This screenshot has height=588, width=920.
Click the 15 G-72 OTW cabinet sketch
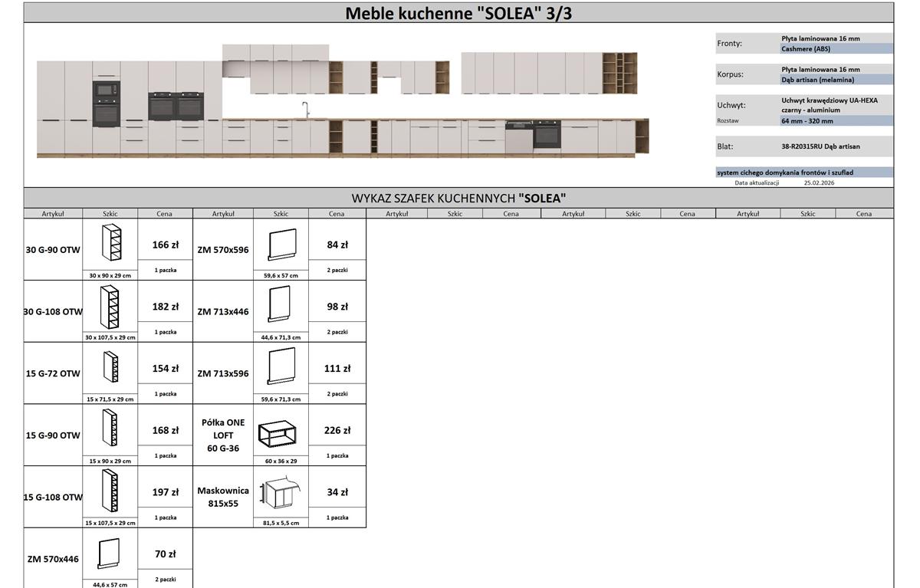(111, 366)
